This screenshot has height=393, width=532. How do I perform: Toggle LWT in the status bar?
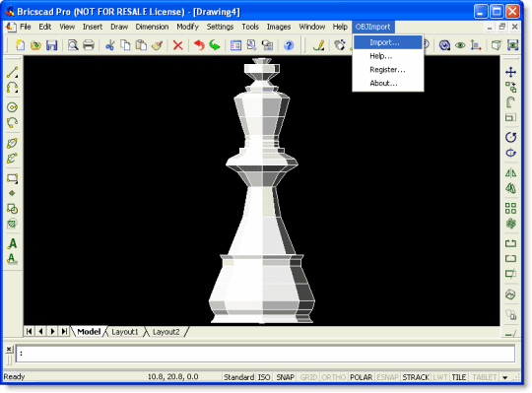pos(440,377)
